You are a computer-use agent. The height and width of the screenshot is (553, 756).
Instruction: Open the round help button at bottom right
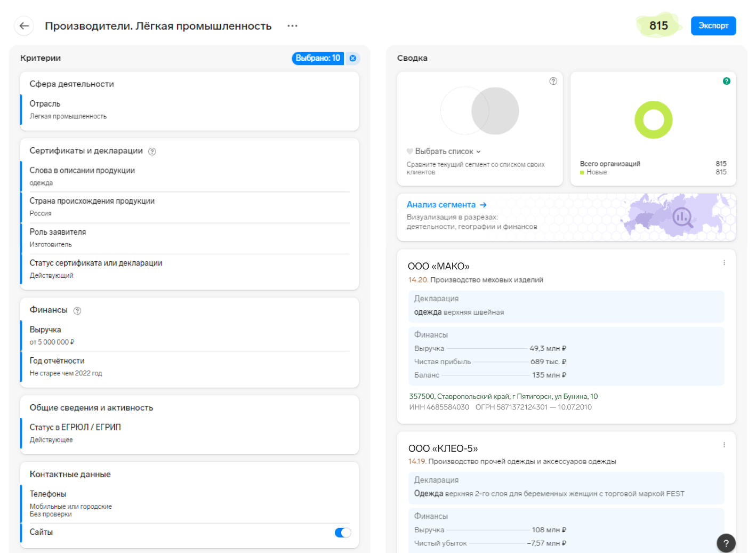[726, 543]
